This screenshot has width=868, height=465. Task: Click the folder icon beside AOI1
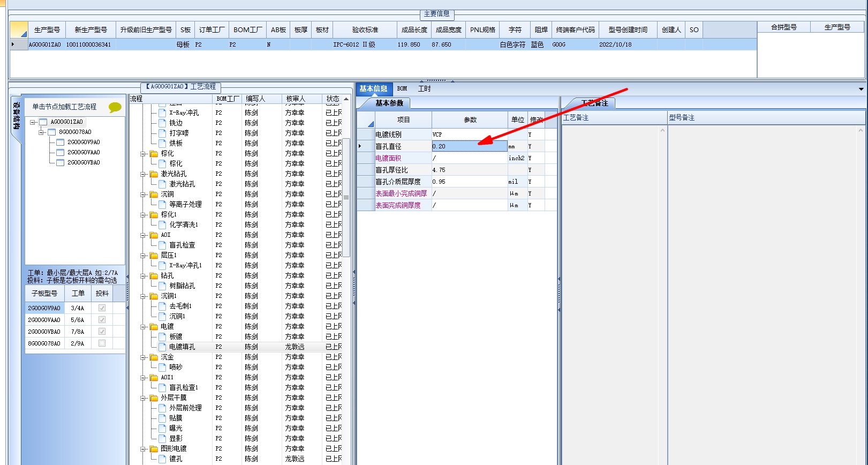[x=154, y=377]
